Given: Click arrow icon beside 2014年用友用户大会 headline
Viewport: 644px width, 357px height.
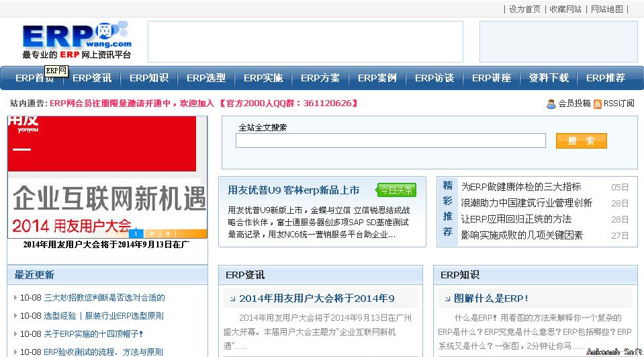Looking at the screenshot, I should (x=232, y=299).
